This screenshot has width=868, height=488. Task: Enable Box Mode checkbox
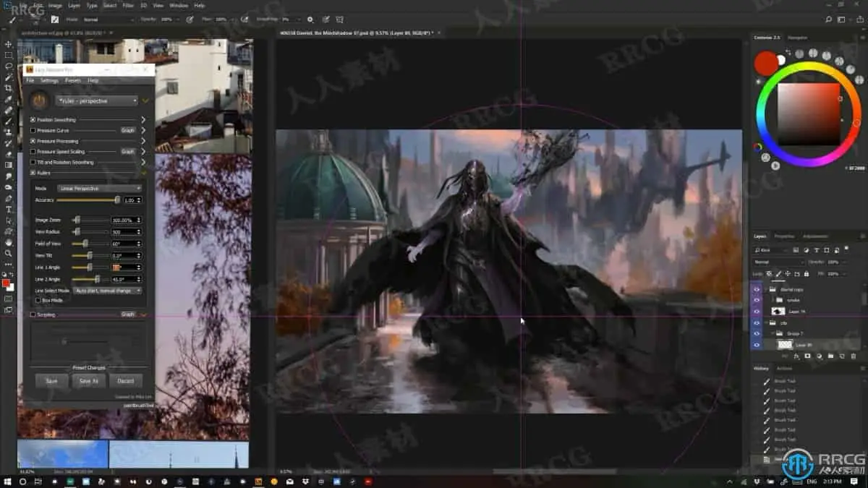(x=38, y=300)
